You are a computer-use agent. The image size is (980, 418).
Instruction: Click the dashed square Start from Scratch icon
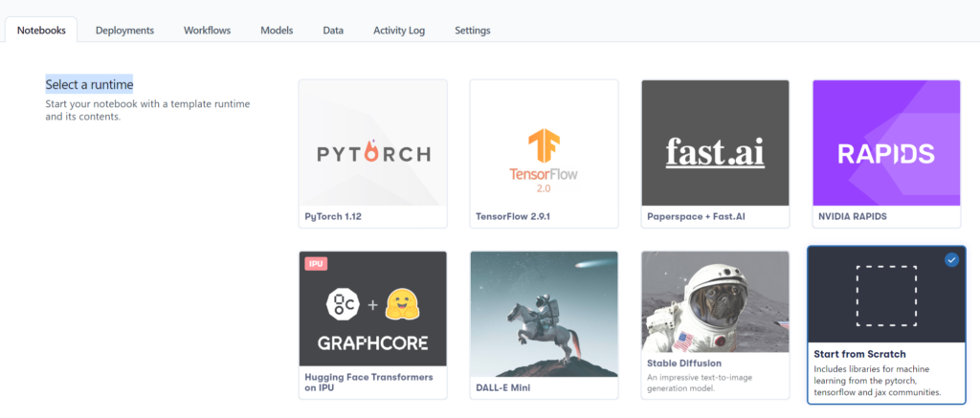click(x=886, y=296)
